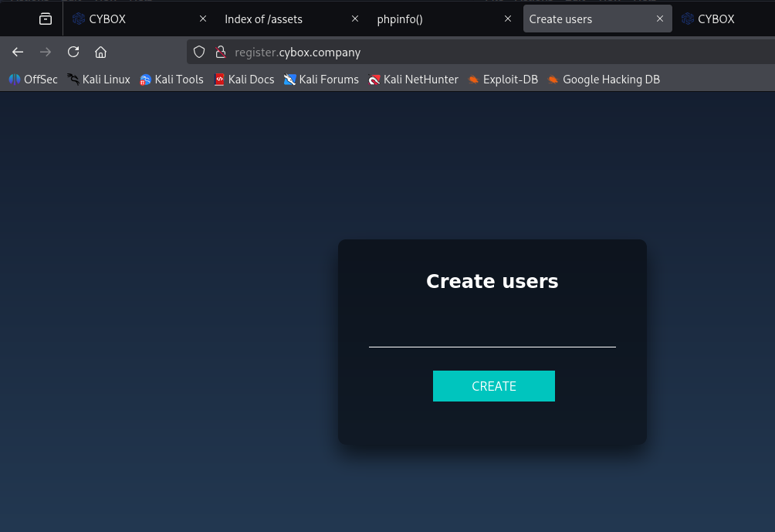This screenshot has height=532, width=775.
Task: Click the reload page icon
Action: [x=73, y=52]
